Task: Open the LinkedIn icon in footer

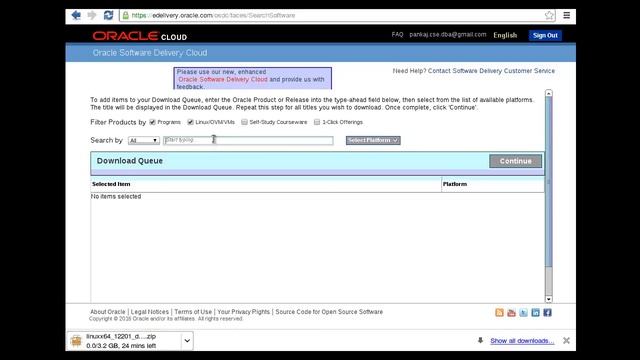Action: tap(536, 313)
